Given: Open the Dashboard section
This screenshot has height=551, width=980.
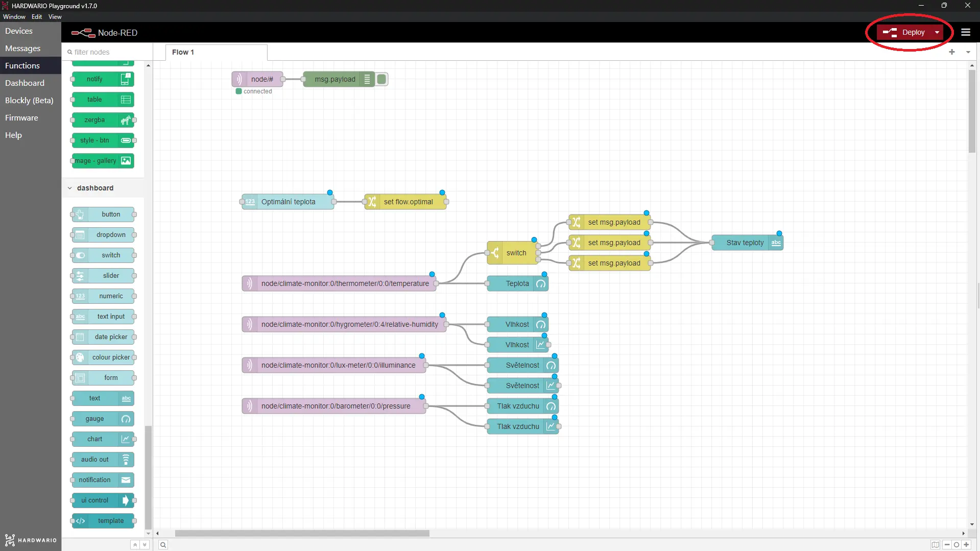Looking at the screenshot, I should tap(31, 83).
